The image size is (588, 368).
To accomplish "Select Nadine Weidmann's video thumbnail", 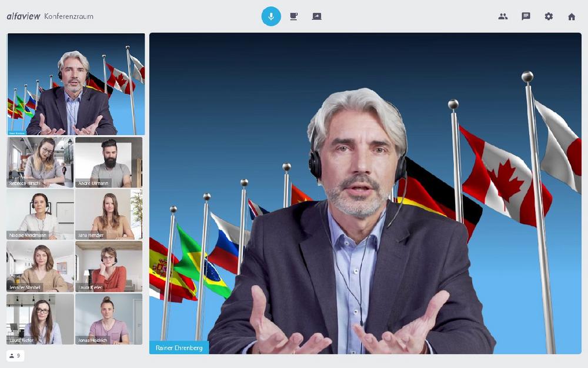I will pyautogui.click(x=41, y=214).
